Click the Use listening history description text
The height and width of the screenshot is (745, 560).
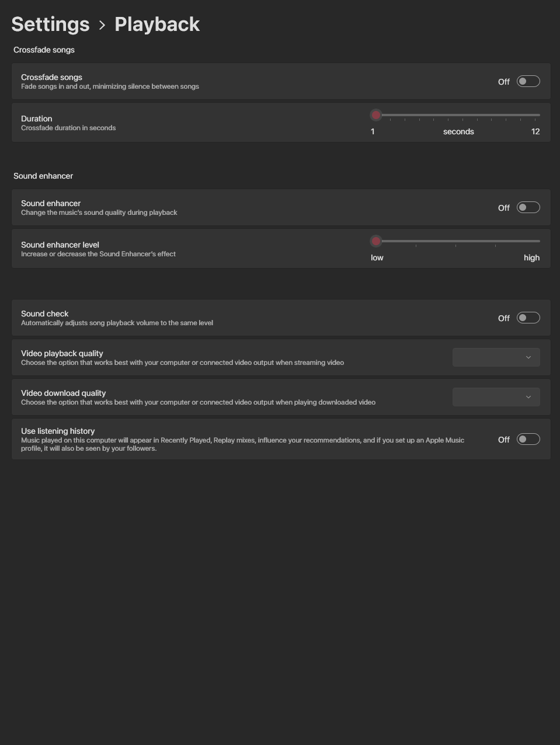click(x=242, y=444)
